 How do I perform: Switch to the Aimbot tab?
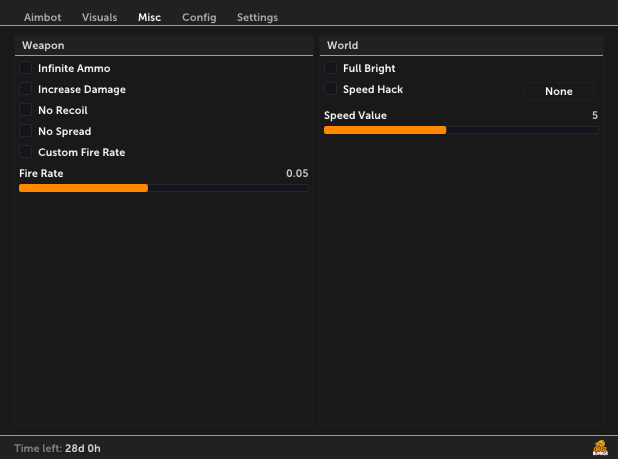click(43, 17)
